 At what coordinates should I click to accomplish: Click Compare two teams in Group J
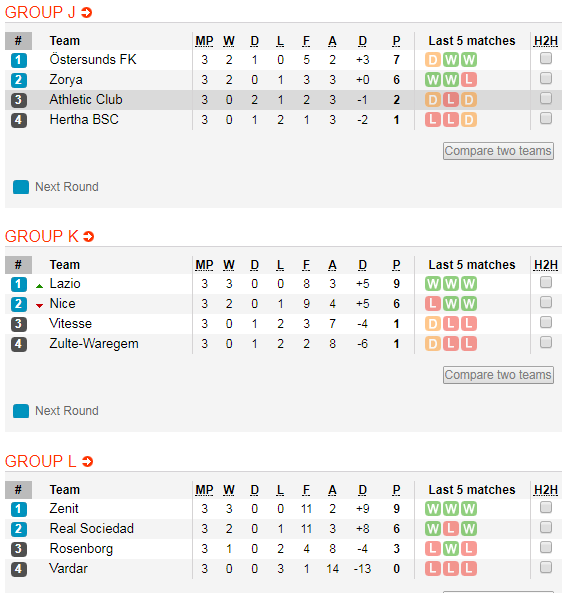(x=498, y=151)
